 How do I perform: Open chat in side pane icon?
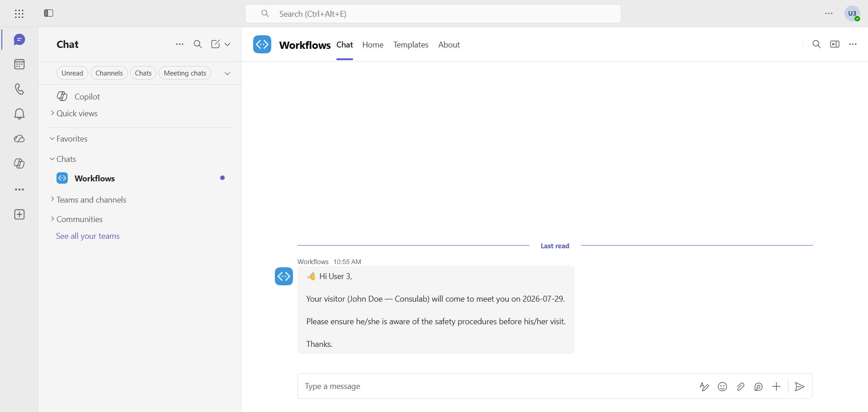835,44
